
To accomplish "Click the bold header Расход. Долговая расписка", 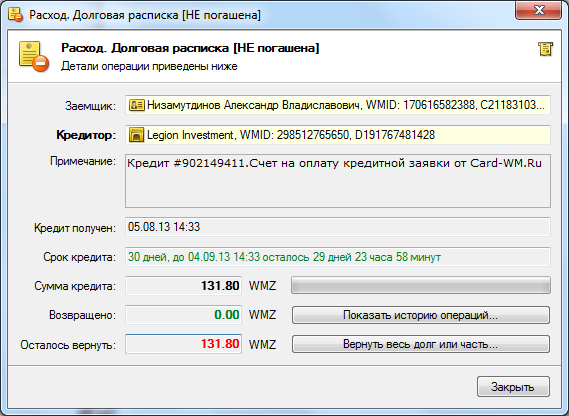I will [x=190, y=48].
